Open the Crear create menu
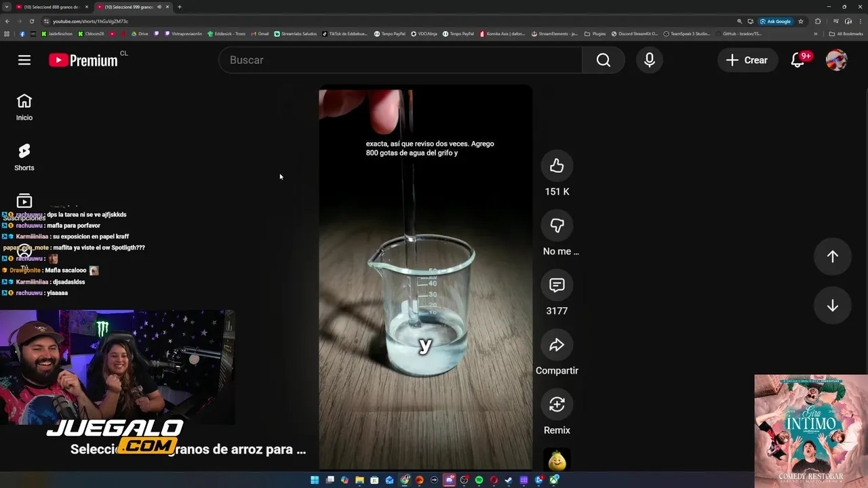 747,60
